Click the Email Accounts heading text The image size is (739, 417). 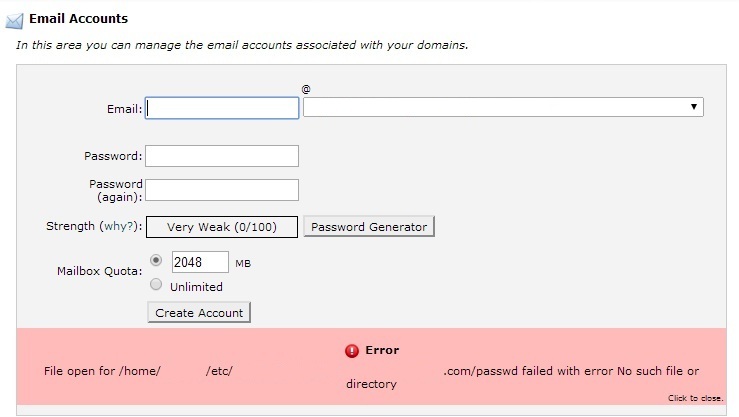coord(78,18)
